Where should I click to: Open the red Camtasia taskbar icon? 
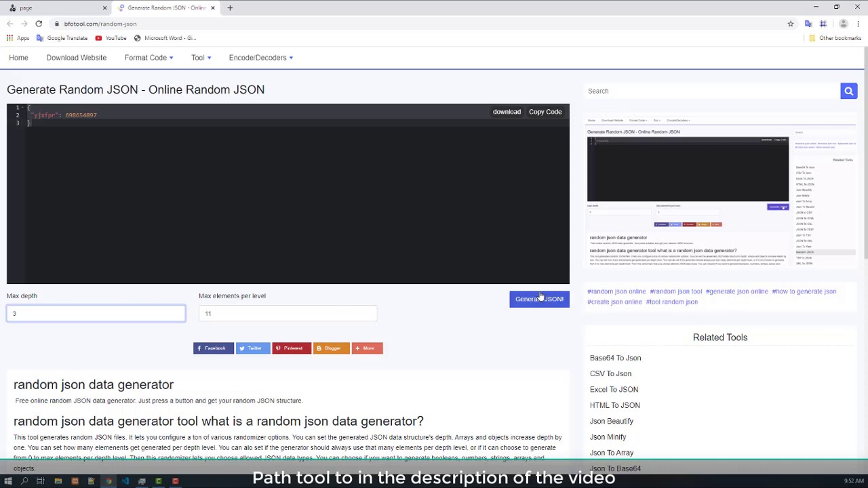(x=176, y=481)
